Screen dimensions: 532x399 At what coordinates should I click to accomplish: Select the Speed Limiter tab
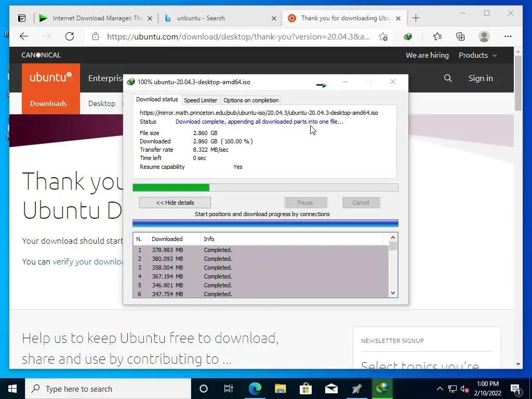[201, 100]
